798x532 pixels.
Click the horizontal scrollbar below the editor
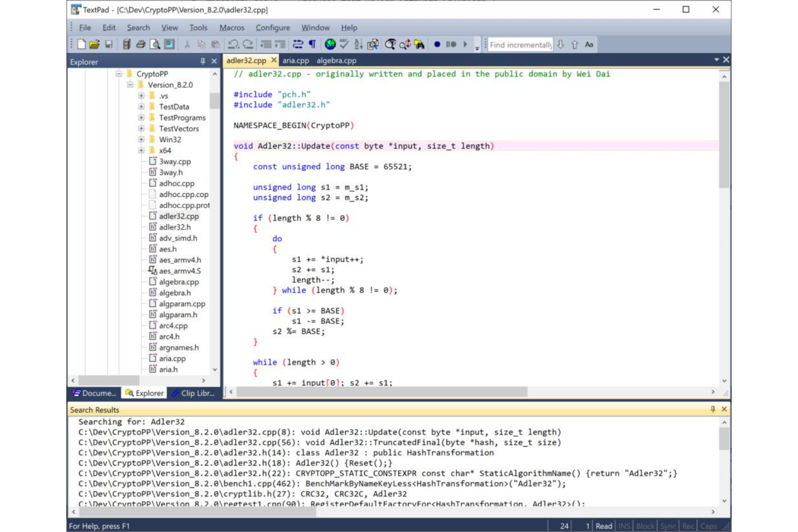click(377, 389)
